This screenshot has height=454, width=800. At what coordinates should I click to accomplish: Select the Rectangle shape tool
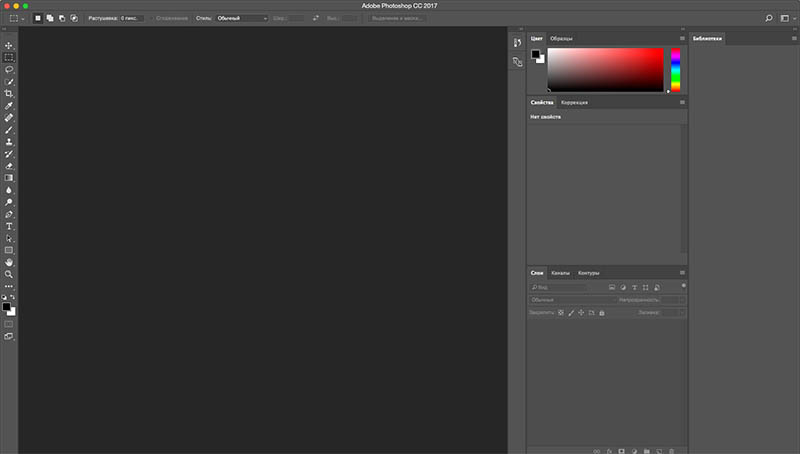click(x=9, y=250)
